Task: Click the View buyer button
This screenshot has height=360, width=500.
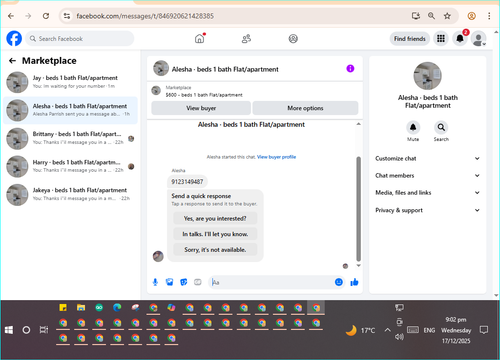Action: [201, 108]
